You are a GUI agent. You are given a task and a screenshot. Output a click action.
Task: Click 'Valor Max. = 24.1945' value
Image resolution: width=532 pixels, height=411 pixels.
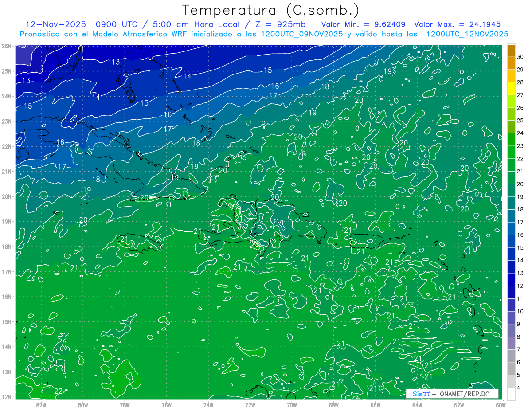pyautogui.click(x=457, y=24)
